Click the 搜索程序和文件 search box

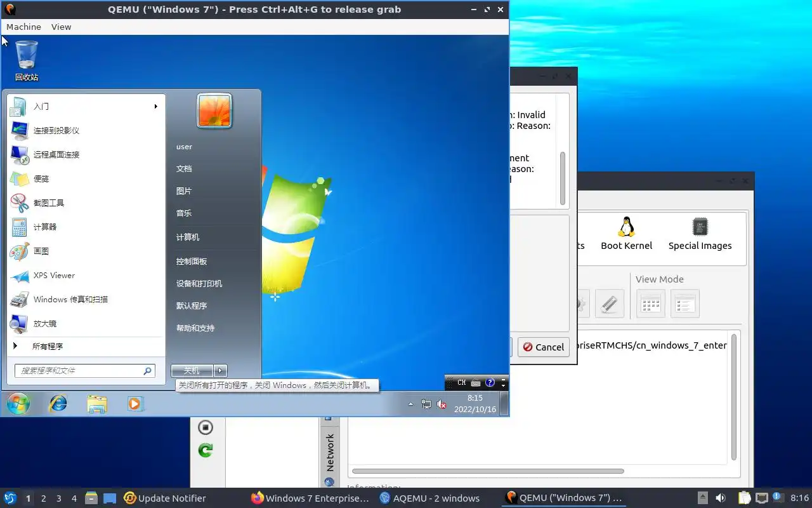(x=84, y=370)
